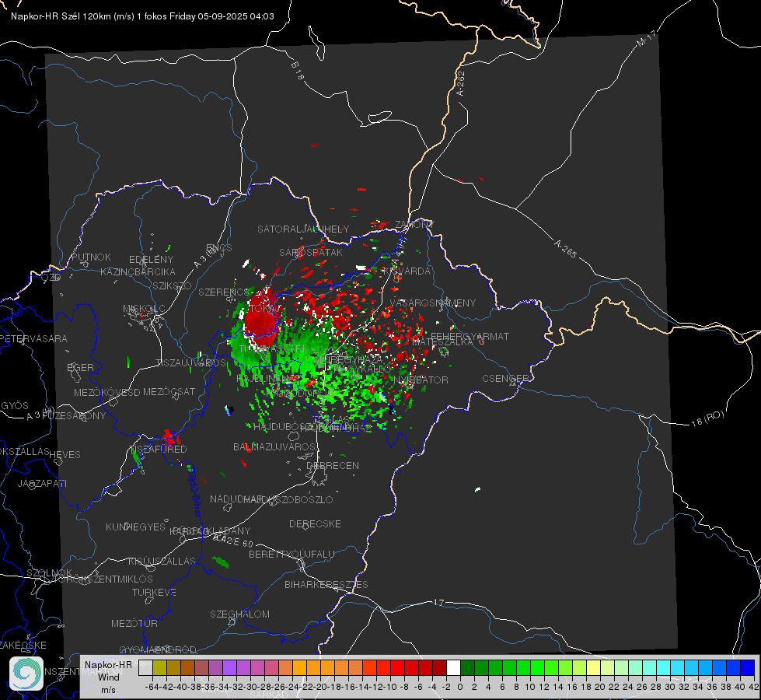
Task: Click the red echo blob near TISZAFÜRED
Action: 171,438
